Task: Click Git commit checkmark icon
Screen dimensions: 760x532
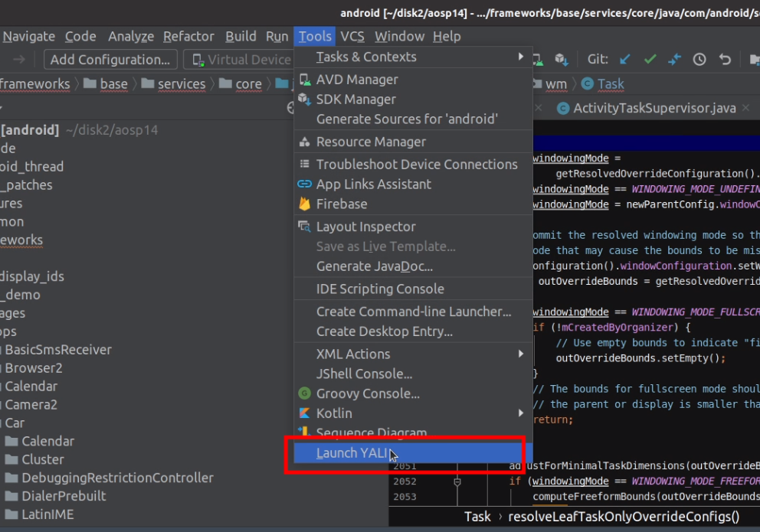Action: [x=650, y=59]
